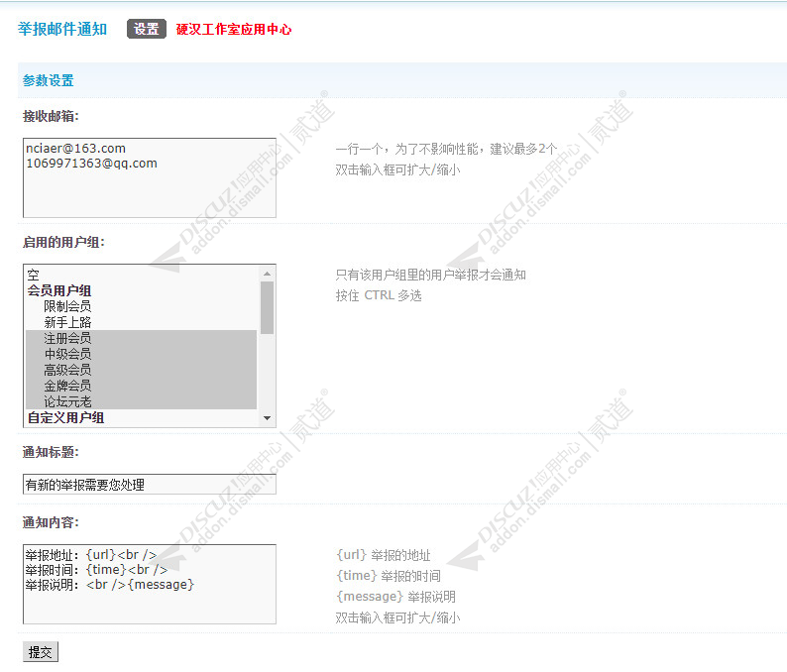
Task: Open 硬汉工作室应用中心 link
Action: pos(233,29)
